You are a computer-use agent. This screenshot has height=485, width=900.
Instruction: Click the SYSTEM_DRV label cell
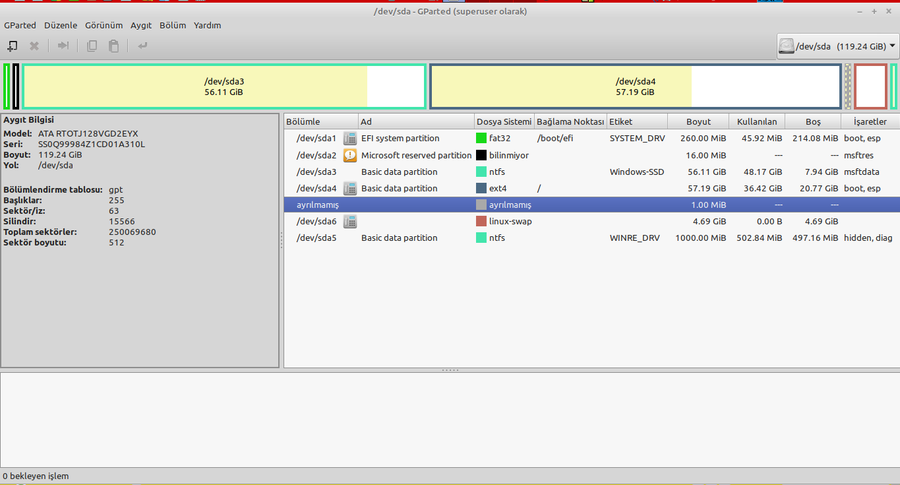coord(637,138)
